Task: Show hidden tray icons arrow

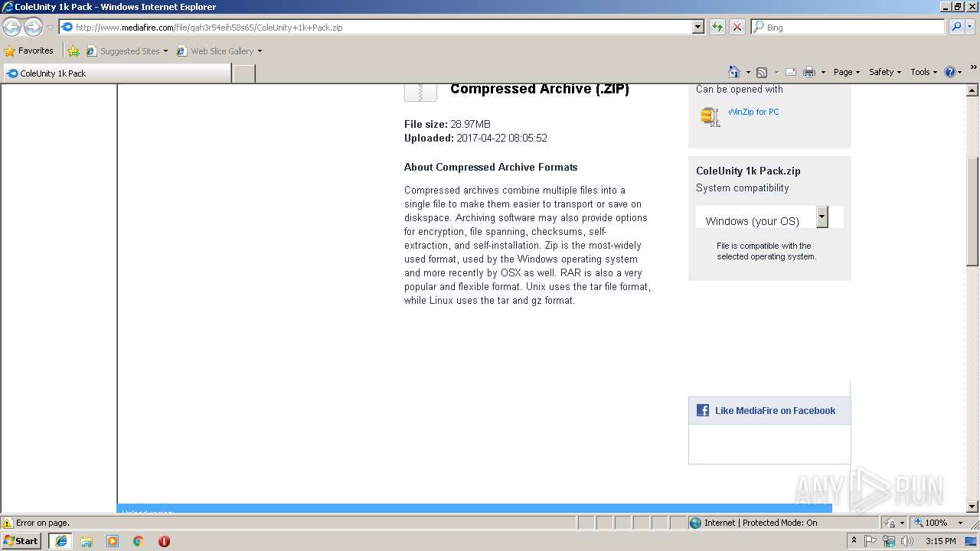Action: [x=854, y=541]
